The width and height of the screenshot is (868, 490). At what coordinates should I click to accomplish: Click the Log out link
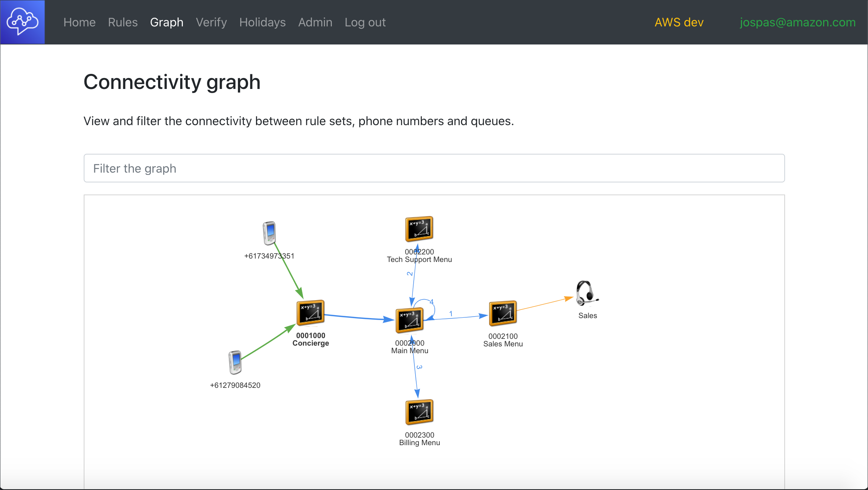tap(365, 22)
